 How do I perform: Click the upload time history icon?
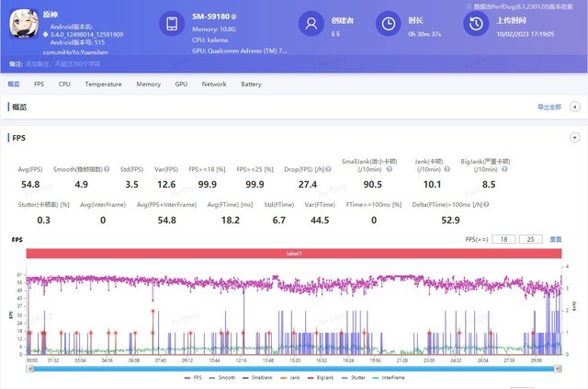(476, 25)
